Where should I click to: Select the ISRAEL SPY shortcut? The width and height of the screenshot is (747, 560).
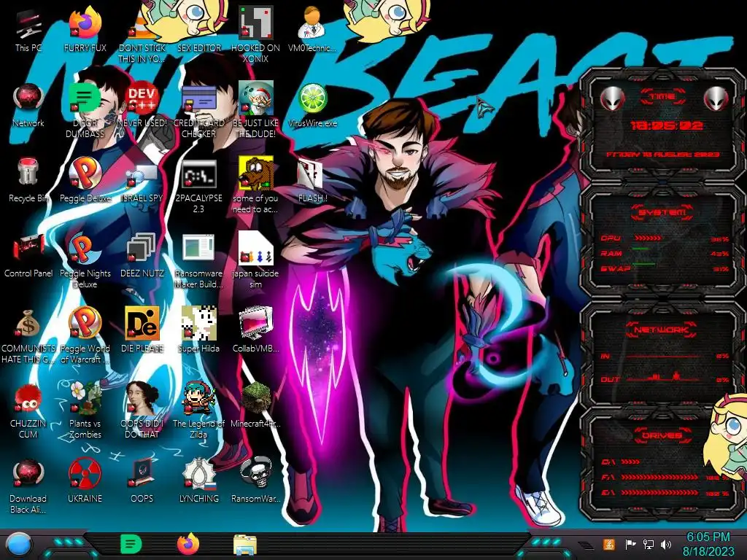click(x=142, y=176)
